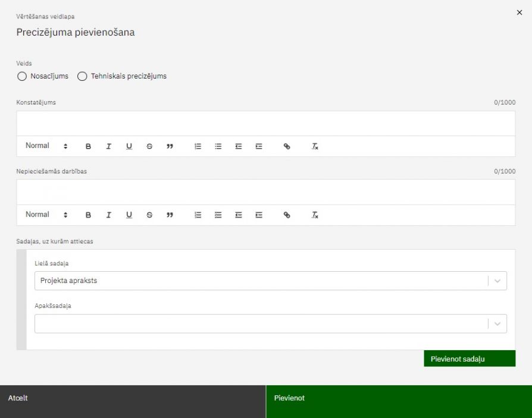Apply Underline in Konstatējums editor toolbar
This screenshot has width=532, height=418.
129,146
